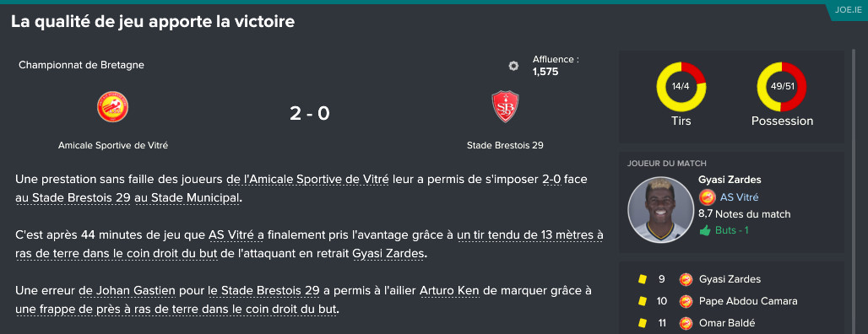
Task: Open the Arturo Ken player link
Action: [x=449, y=290]
